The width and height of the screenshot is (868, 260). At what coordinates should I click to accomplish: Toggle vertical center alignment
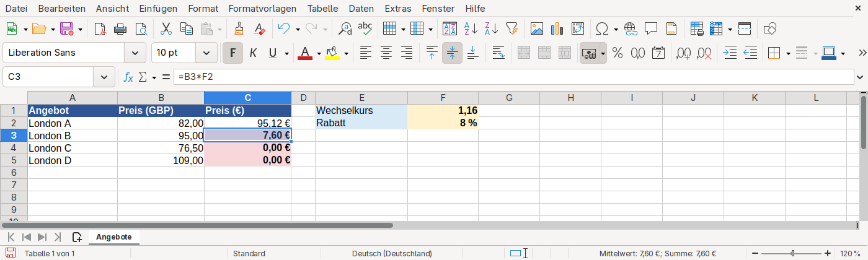(x=452, y=53)
